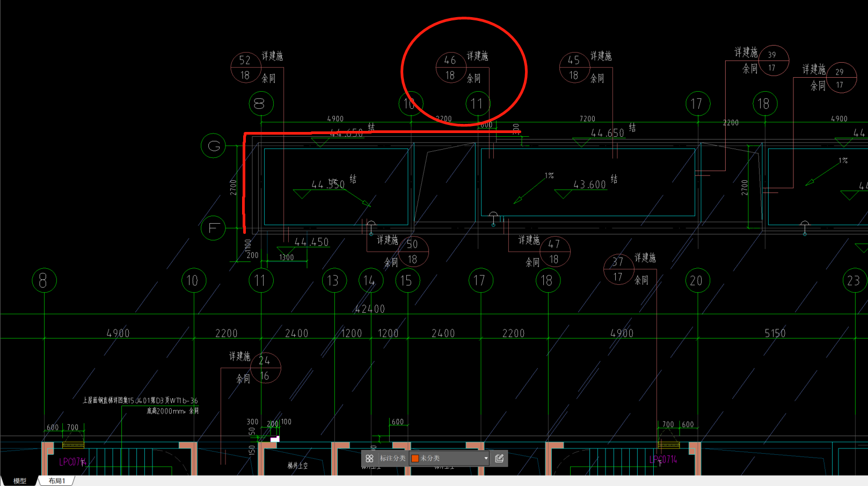Select the note 底高2000mm,余同

(173, 411)
